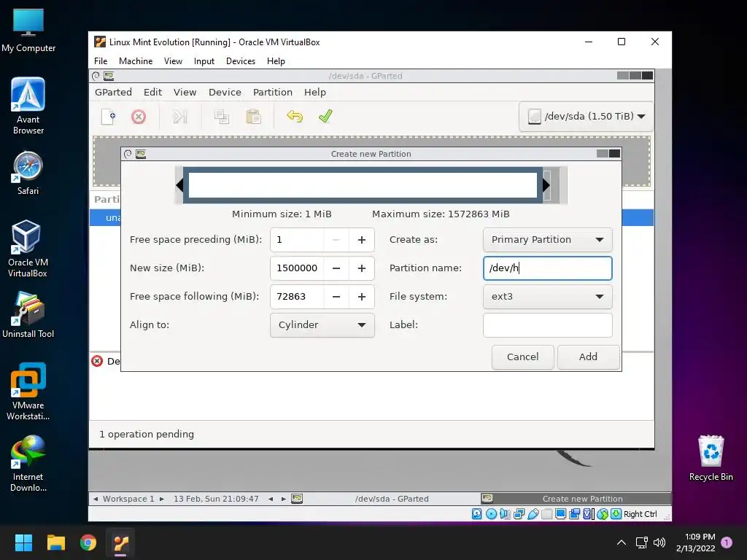Open VirtualBox Devices menu

pos(241,61)
